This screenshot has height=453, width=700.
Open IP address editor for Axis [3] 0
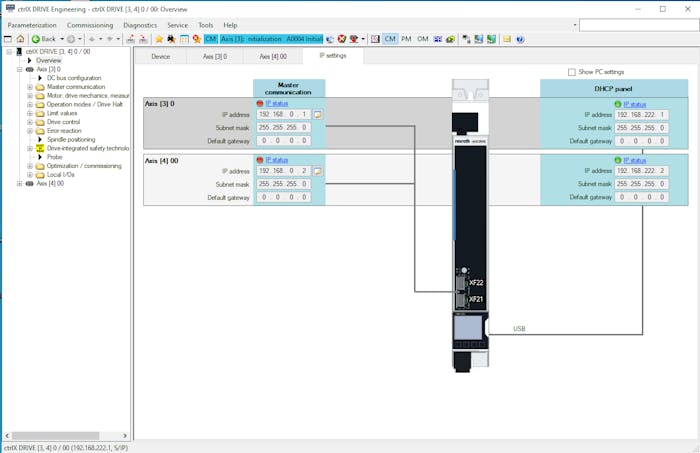point(317,115)
